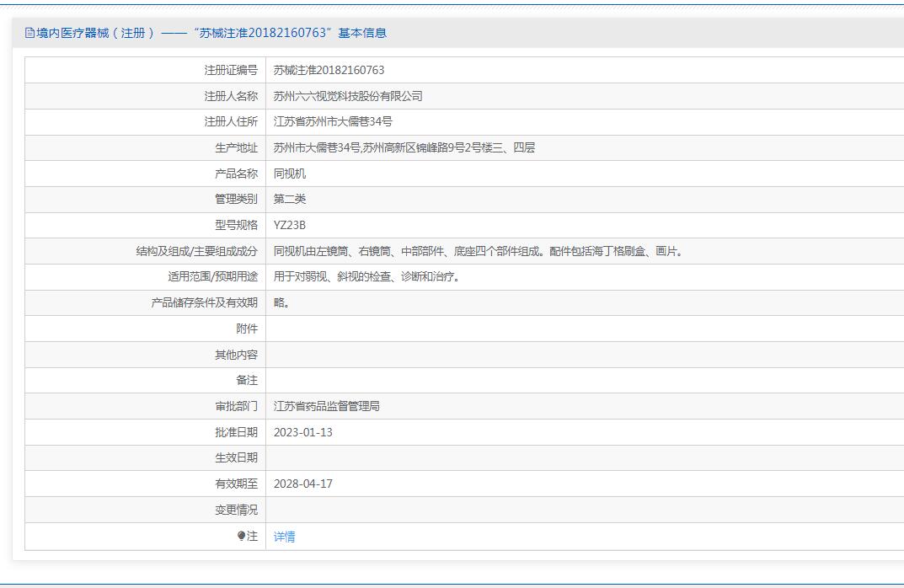Screen dimensions: 904x588
Task: Click the 注册人住所 label
Action: point(231,121)
